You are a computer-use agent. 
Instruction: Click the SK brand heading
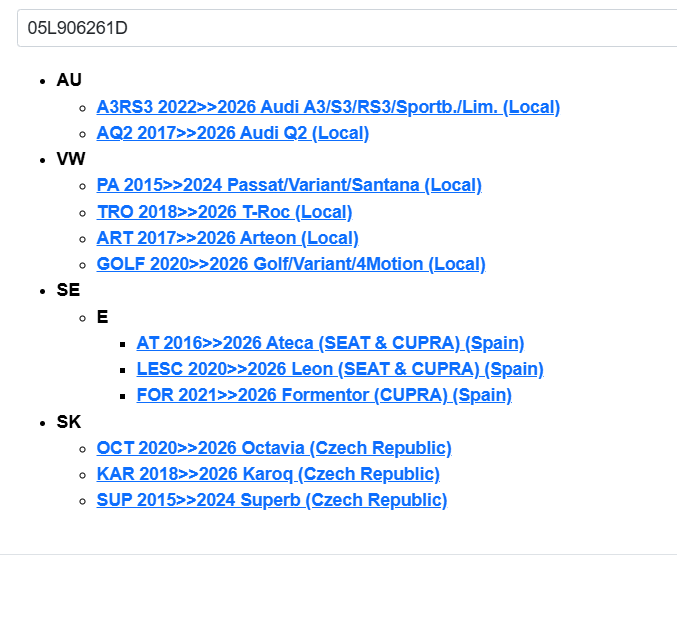68,422
